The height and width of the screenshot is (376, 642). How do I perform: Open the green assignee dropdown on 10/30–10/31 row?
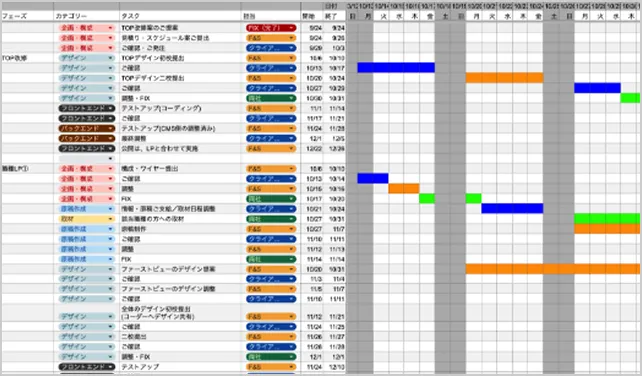click(271, 98)
